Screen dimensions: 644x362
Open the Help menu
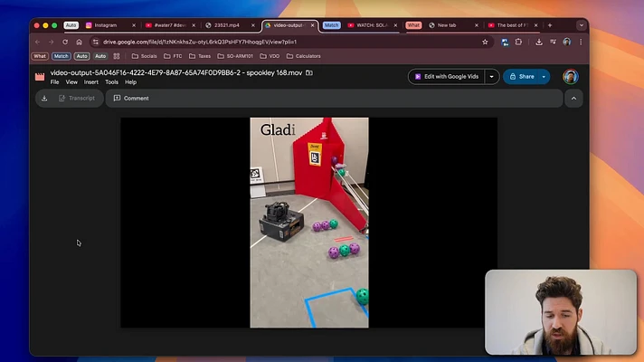click(x=130, y=82)
